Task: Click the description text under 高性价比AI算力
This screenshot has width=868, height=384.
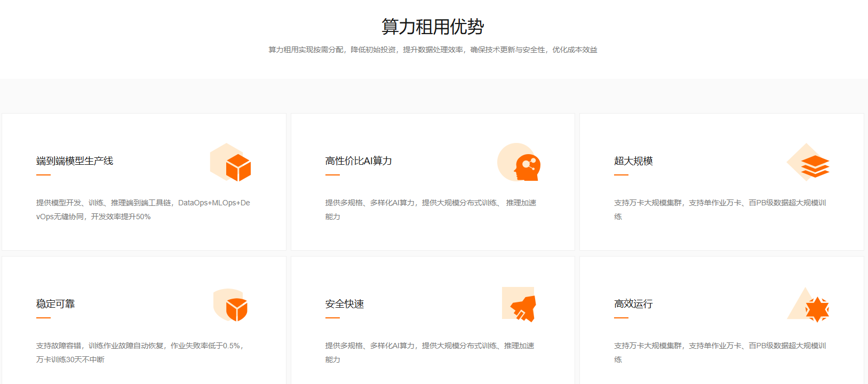Action: (431, 210)
